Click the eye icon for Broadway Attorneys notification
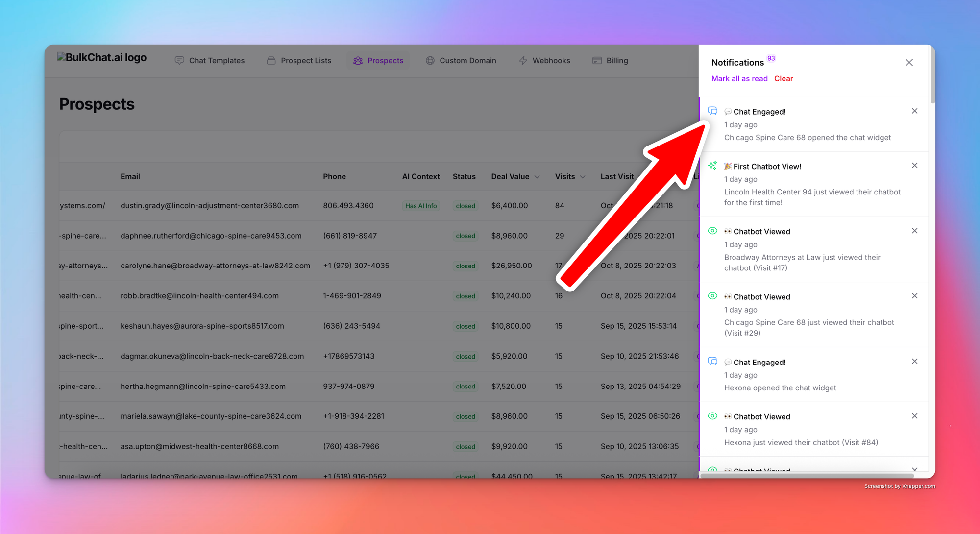The image size is (980, 534). point(712,231)
